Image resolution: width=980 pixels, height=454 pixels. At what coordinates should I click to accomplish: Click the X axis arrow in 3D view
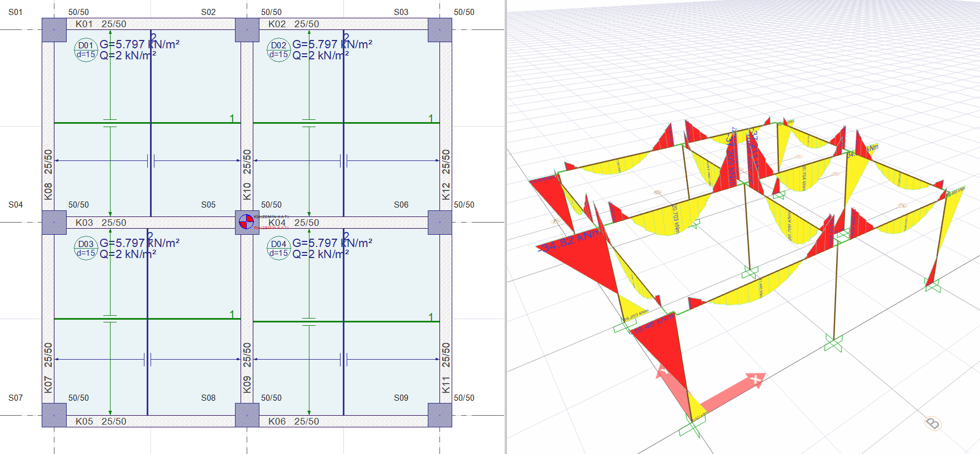point(732,390)
